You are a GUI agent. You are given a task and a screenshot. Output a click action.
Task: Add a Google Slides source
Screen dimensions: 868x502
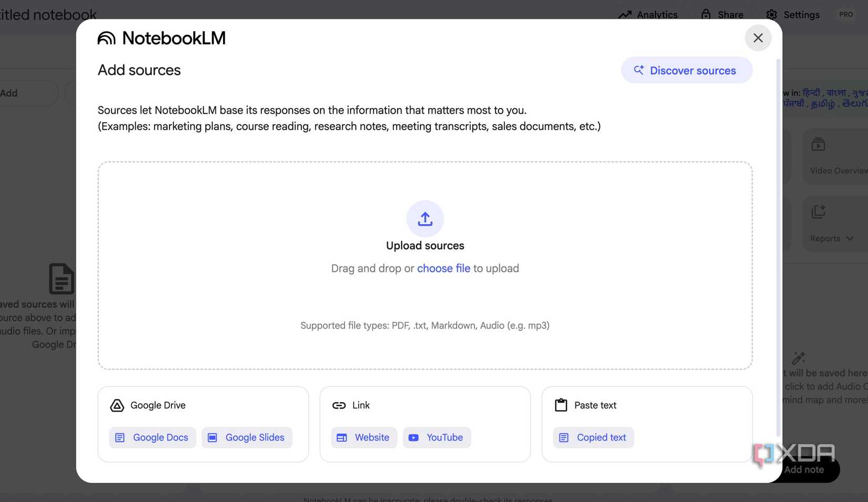pyautogui.click(x=247, y=437)
